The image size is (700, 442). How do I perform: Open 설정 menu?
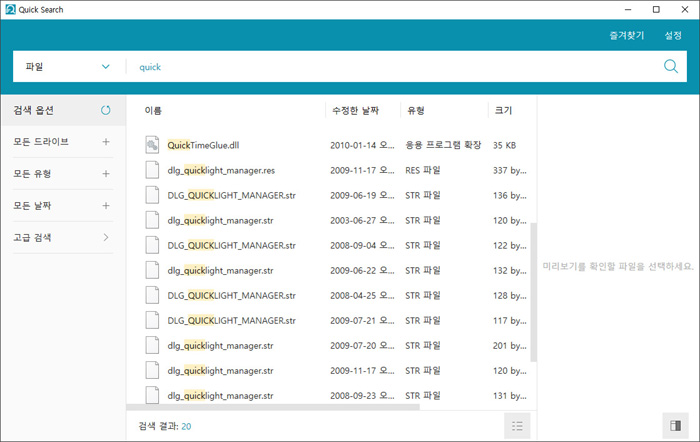(x=673, y=35)
